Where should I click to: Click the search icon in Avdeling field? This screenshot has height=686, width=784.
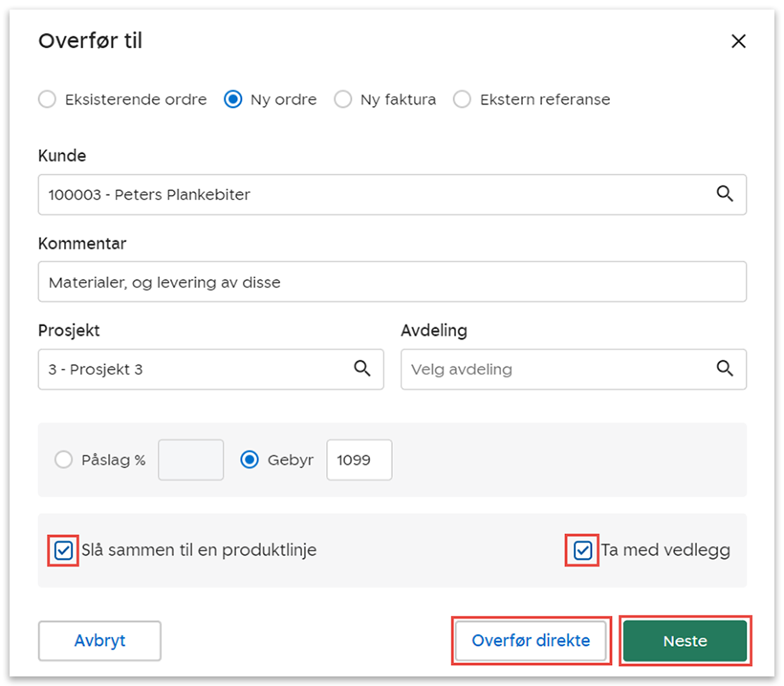pos(725,369)
